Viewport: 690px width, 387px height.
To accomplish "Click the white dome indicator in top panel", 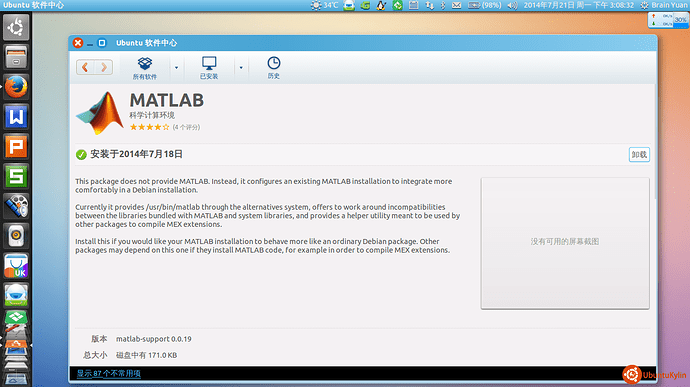I will pos(349,5).
